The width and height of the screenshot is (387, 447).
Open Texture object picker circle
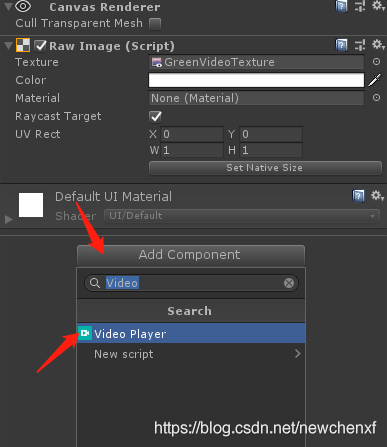[x=376, y=62]
